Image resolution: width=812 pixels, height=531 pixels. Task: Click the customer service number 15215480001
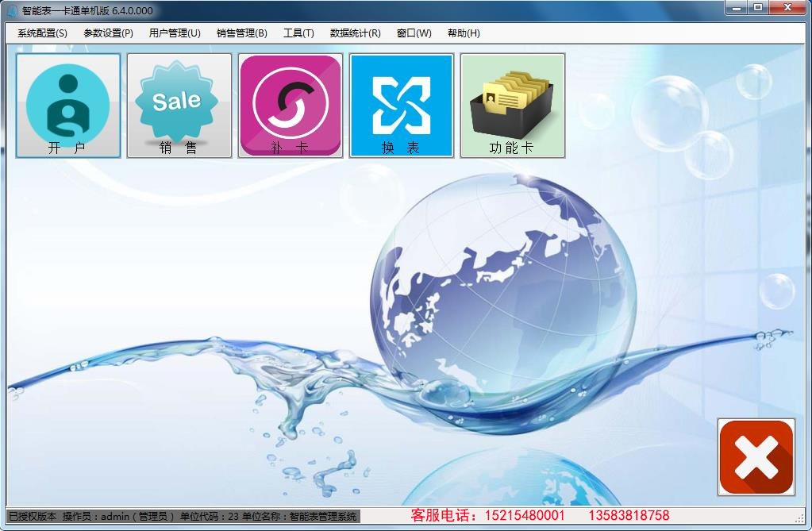[526, 516]
